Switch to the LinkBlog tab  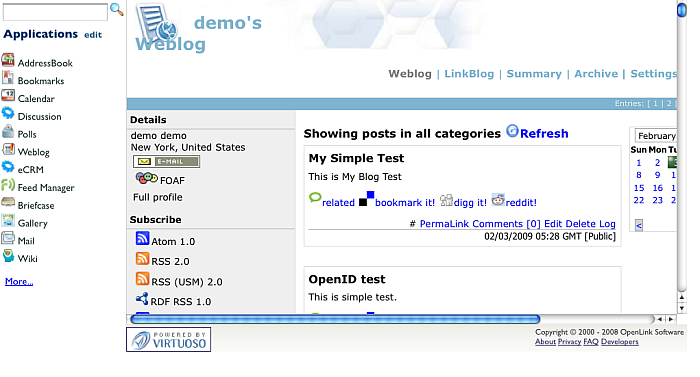pos(469,74)
